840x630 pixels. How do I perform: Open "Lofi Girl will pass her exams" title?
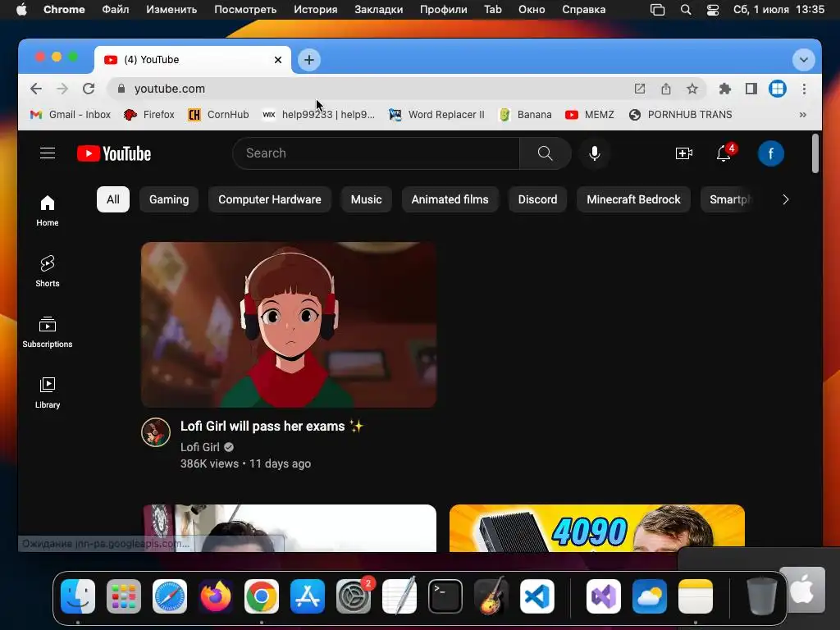(x=272, y=427)
